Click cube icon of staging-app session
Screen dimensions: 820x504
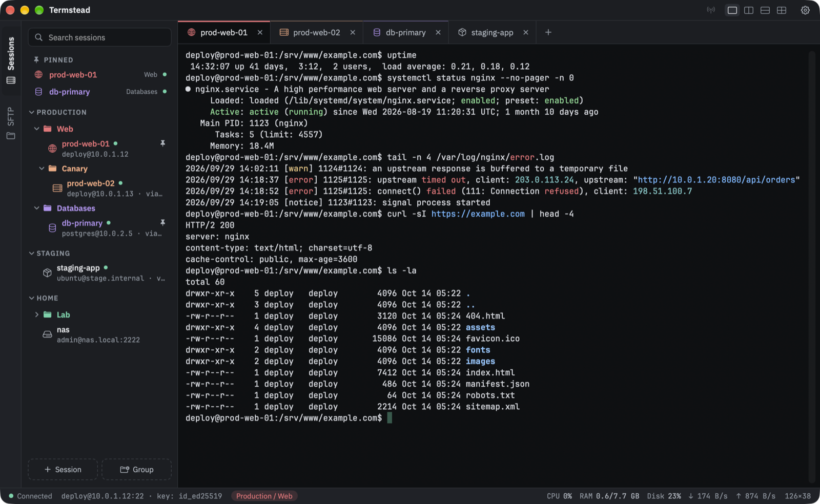(47, 272)
